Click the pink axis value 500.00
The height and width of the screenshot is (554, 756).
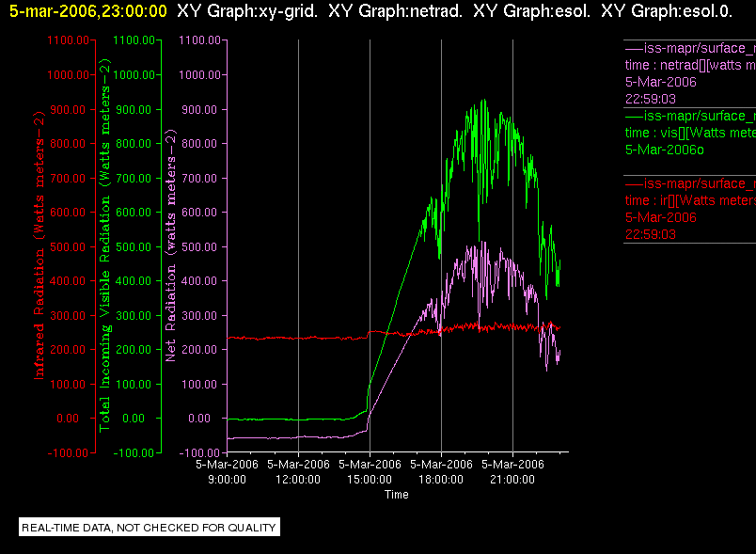click(x=199, y=246)
